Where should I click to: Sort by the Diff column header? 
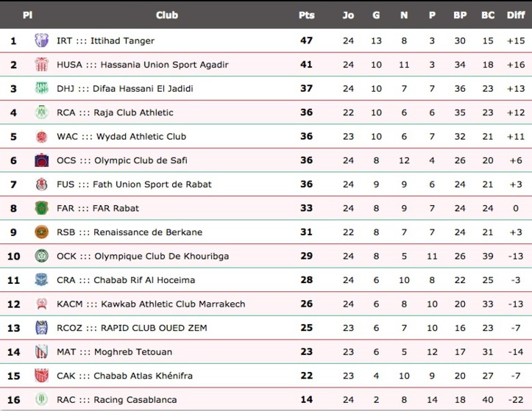pyautogui.click(x=516, y=15)
